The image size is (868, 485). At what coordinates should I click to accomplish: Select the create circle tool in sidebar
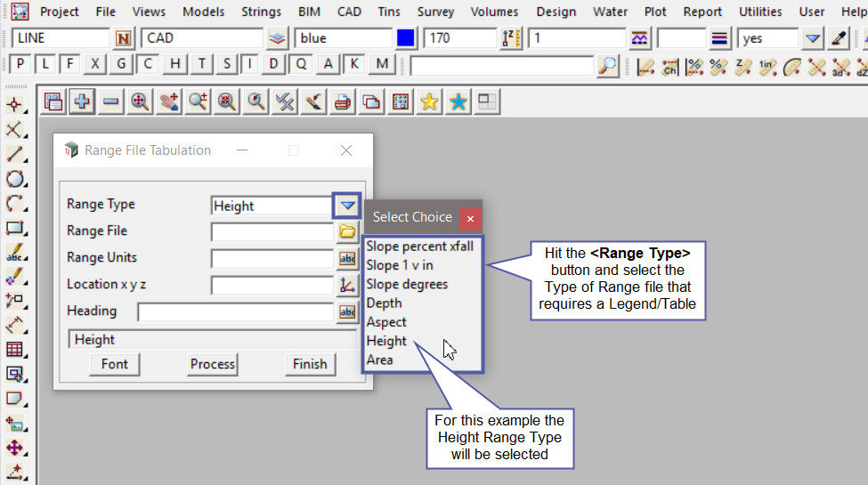pos(15,179)
